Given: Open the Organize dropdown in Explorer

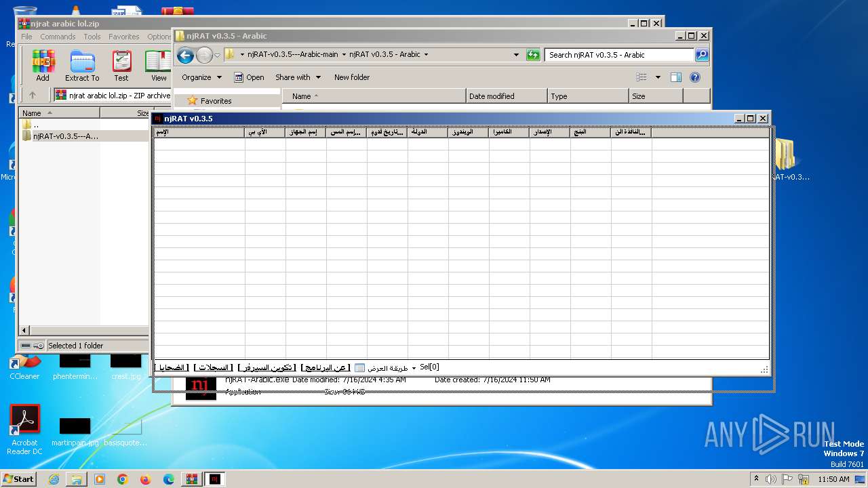Looking at the screenshot, I should (x=202, y=77).
